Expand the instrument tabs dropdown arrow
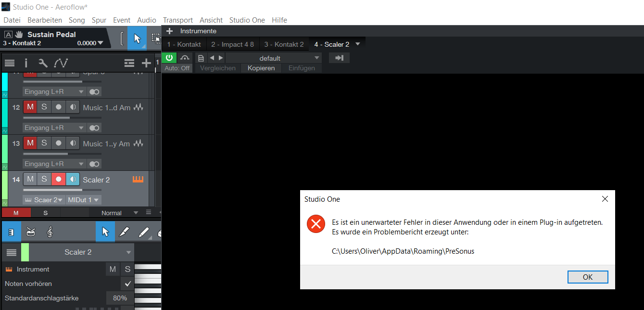 (357, 44)
